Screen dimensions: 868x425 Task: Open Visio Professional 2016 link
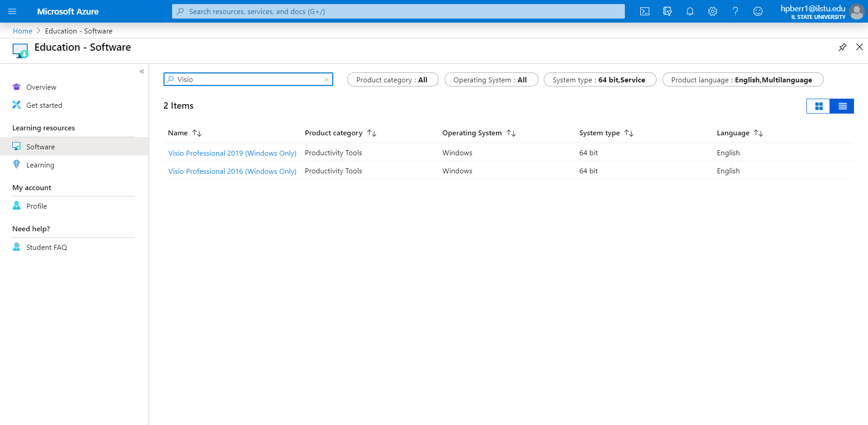232,171
